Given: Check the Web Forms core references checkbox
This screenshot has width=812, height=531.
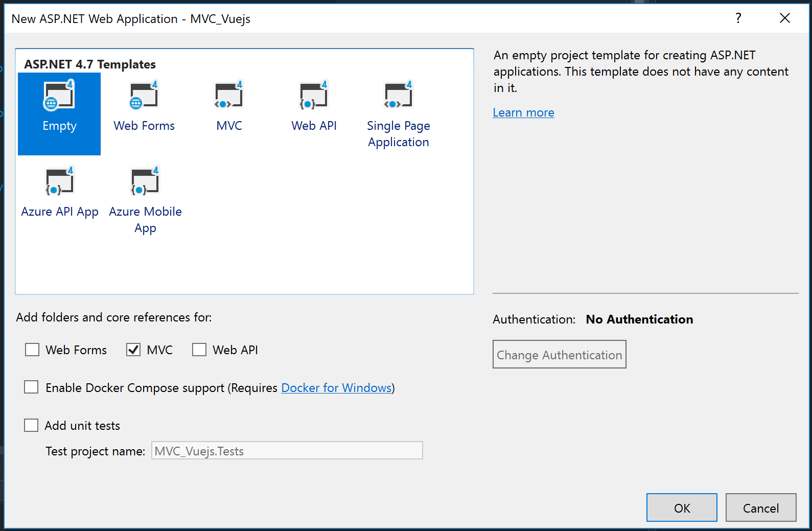Looking at the screenshot, I should click(32, 350).
